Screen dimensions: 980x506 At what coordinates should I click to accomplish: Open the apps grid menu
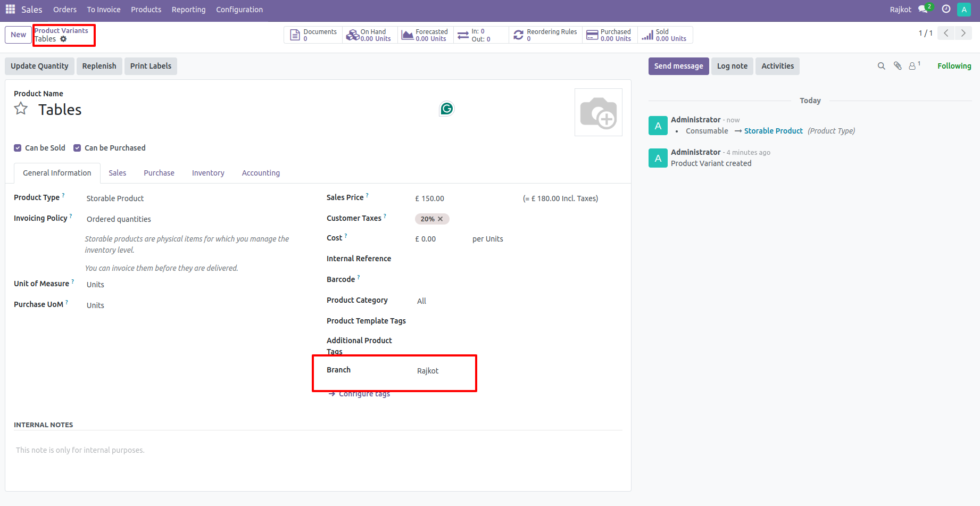pyautogui.click(x=10, y=9)
